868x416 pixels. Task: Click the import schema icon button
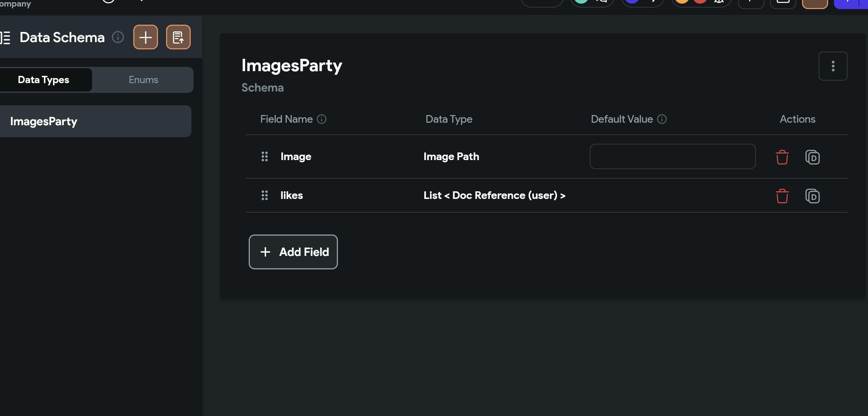click(x=178, y=37)
